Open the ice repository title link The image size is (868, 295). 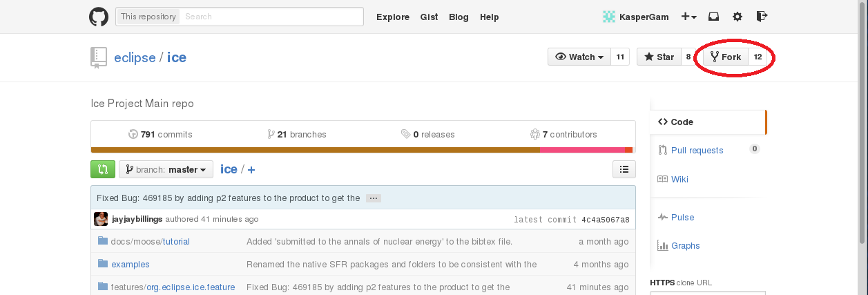coord(177,57)
